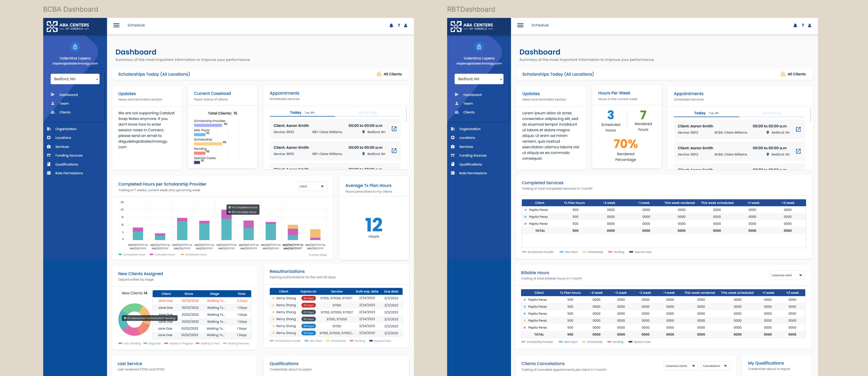Image resolution: width=868 pixels, height=376 pixels.
Task: Open user profile icon in RBT dashboard header
Action: point(810,25)
